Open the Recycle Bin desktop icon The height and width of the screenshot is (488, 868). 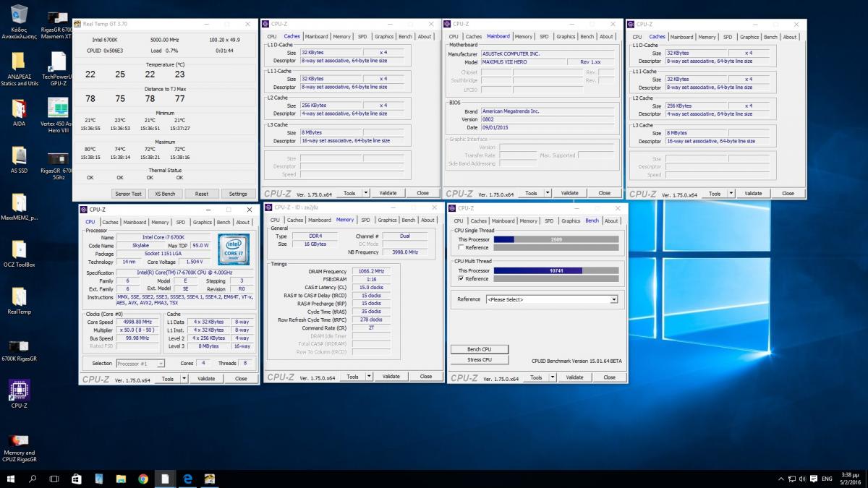(x=19, y=21)
